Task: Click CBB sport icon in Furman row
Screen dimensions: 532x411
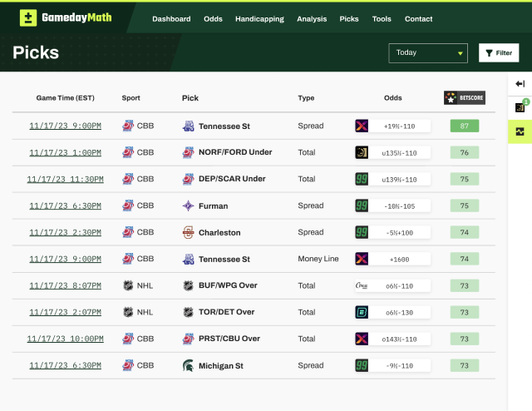Action: click(128, 205)
